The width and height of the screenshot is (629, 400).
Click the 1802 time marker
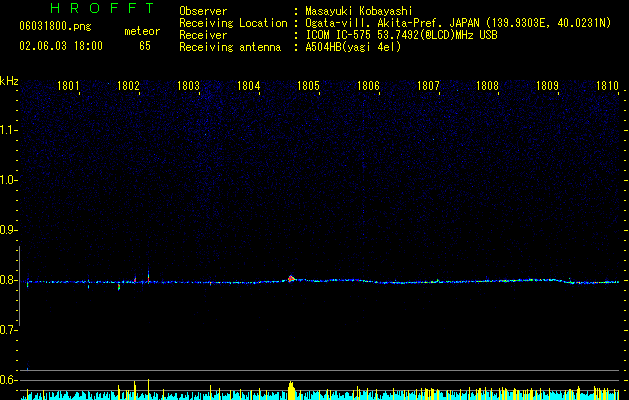pyautogui.click(x=128, y=86)
